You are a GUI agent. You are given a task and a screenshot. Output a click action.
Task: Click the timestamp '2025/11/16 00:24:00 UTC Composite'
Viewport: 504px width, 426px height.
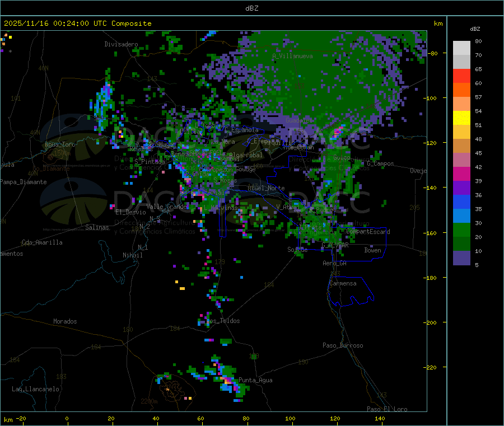pos(77,24)
